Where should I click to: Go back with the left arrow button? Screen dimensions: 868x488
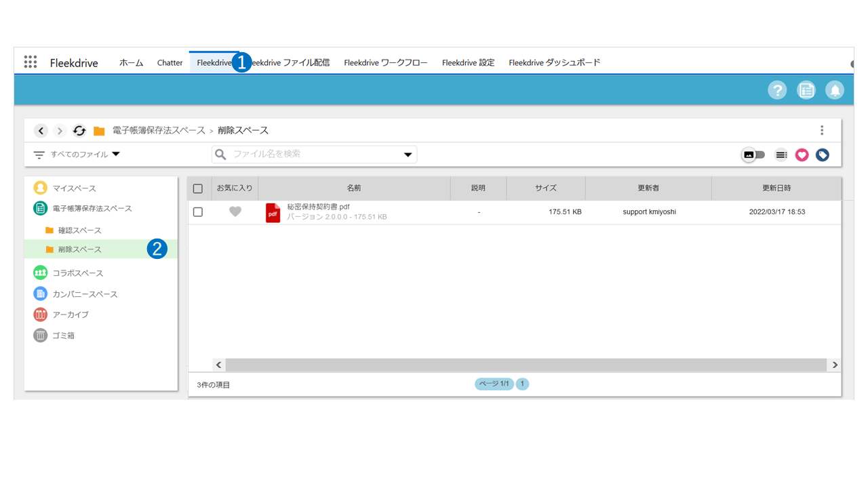coord(41,131)
